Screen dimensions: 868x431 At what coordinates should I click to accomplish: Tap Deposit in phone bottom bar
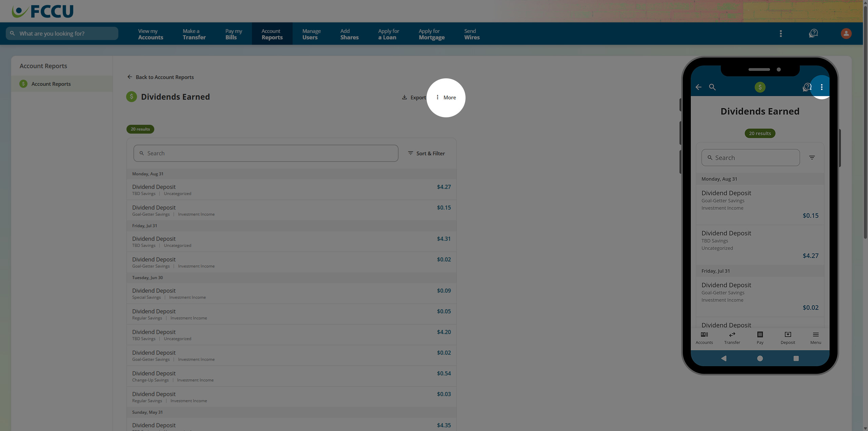[788, 338]
